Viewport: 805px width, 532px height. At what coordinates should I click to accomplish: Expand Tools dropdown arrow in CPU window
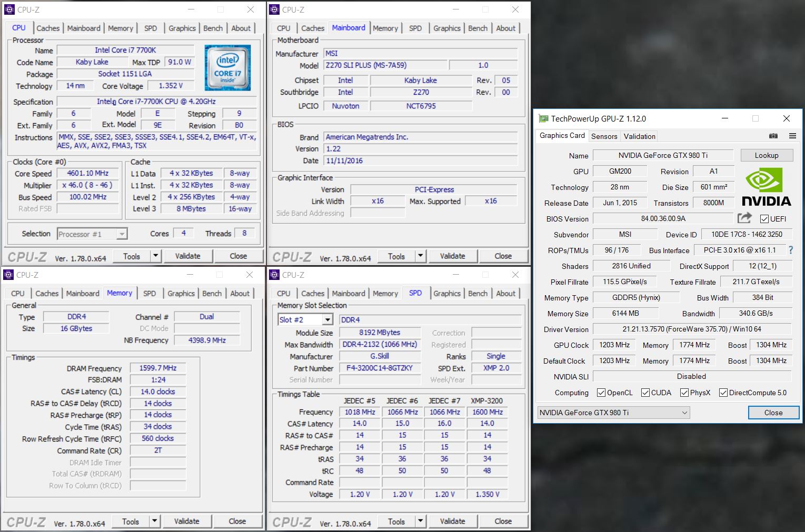pos(155,256)
